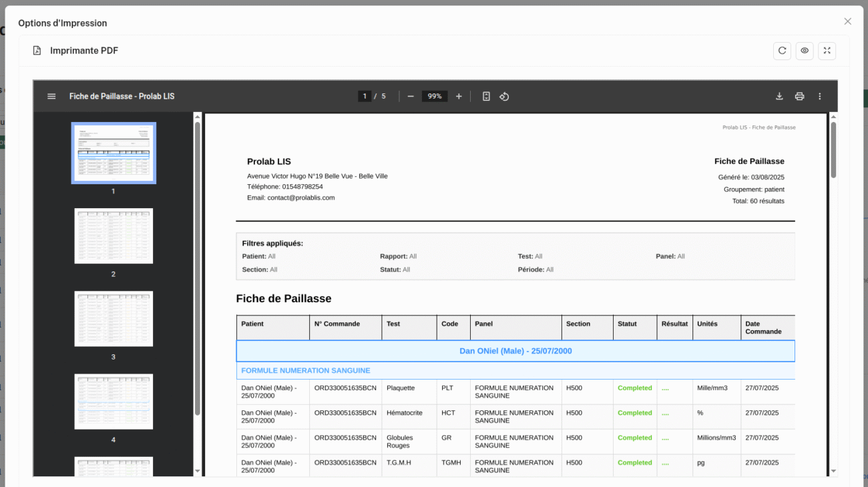Click the fit to page icon
Screen dimensions: 868x487
(486, 96)
